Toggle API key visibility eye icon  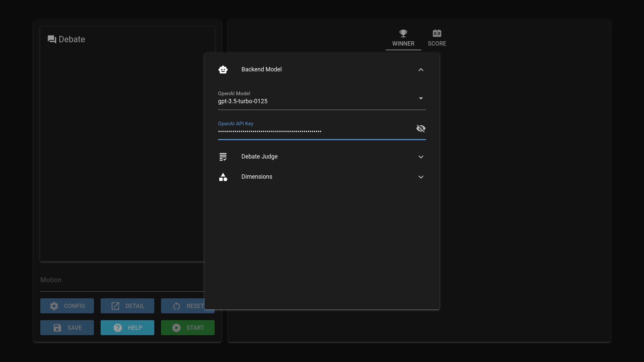pyautogui.click(x=421, y=128)
